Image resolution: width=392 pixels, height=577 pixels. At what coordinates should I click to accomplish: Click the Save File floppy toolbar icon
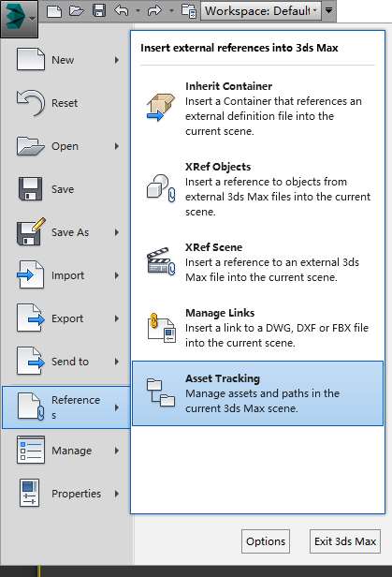[99, 10]
